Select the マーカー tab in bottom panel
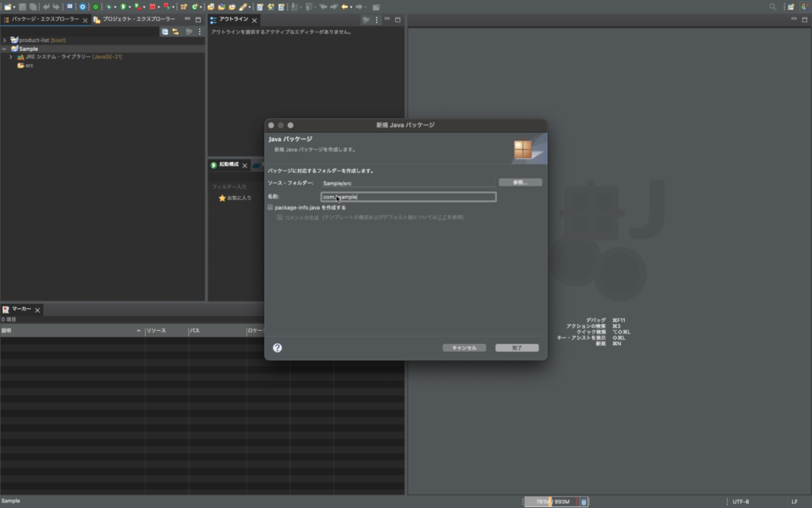The height and width of the screenshot is (508, 812). [x=21, y=309]
